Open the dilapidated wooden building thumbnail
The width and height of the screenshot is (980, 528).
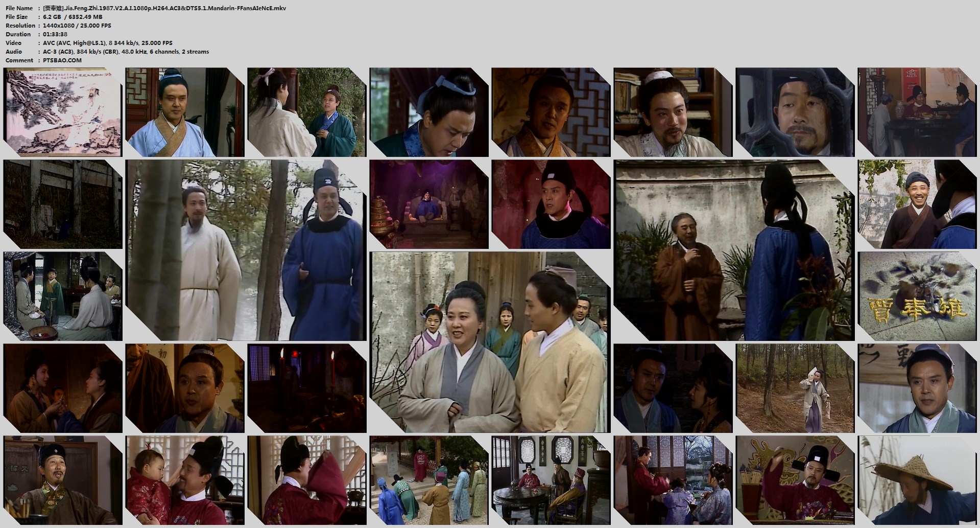63,204
